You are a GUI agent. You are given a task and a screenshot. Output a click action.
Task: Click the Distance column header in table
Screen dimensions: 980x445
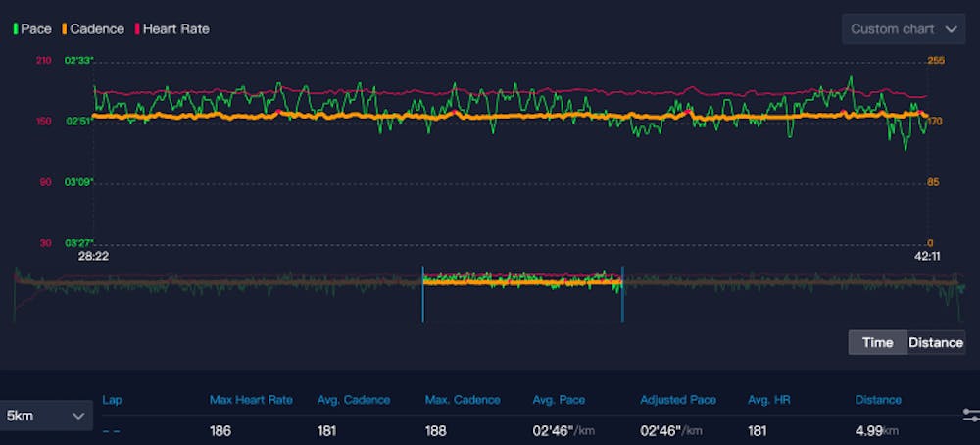(x=878, y=400)
